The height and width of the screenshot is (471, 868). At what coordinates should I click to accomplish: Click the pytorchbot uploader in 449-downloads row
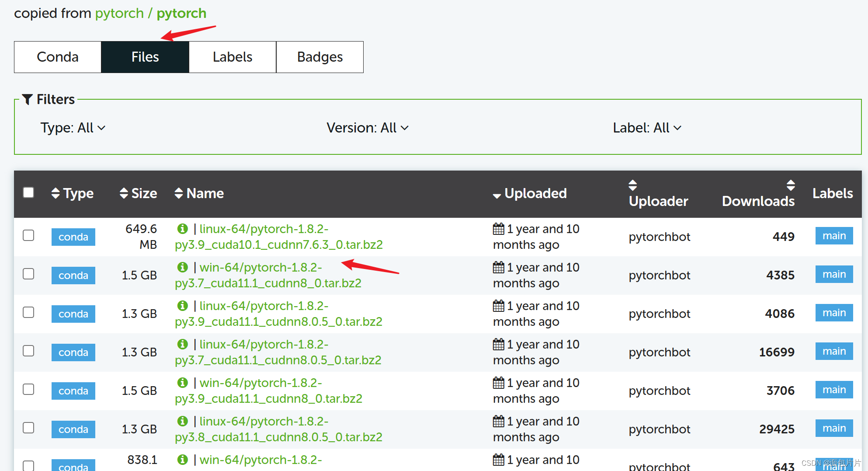tap(660, 237)
